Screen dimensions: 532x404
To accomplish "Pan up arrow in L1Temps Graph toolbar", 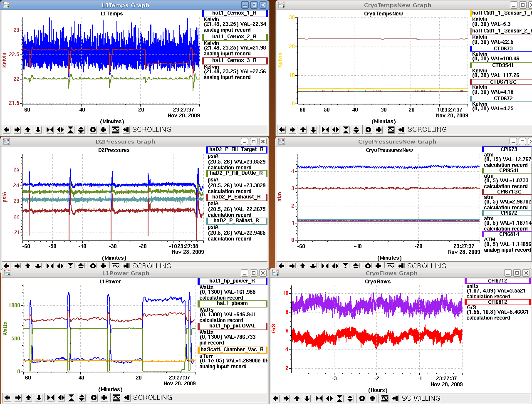I will 27,130.
